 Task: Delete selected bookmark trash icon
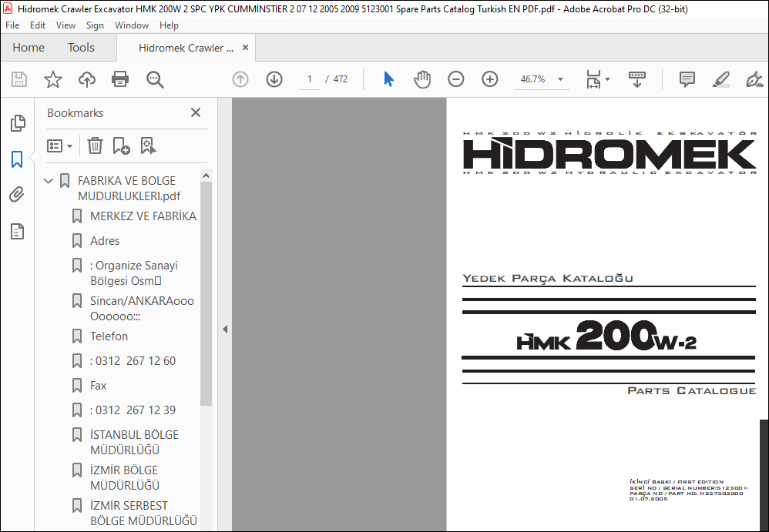[95, 146]
